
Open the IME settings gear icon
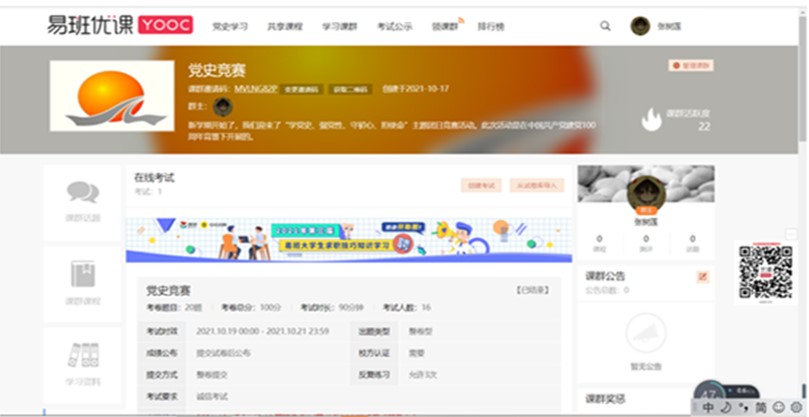point(795,408)
